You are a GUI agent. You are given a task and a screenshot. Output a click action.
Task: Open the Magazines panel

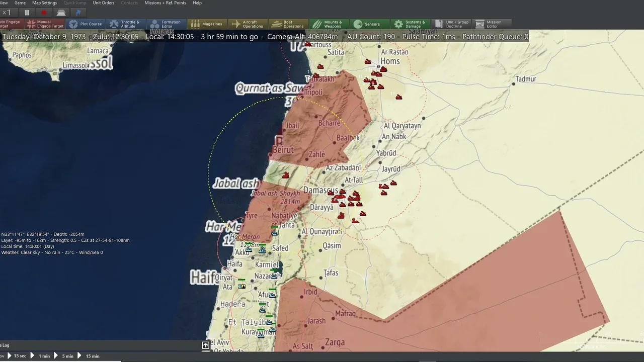207,24
